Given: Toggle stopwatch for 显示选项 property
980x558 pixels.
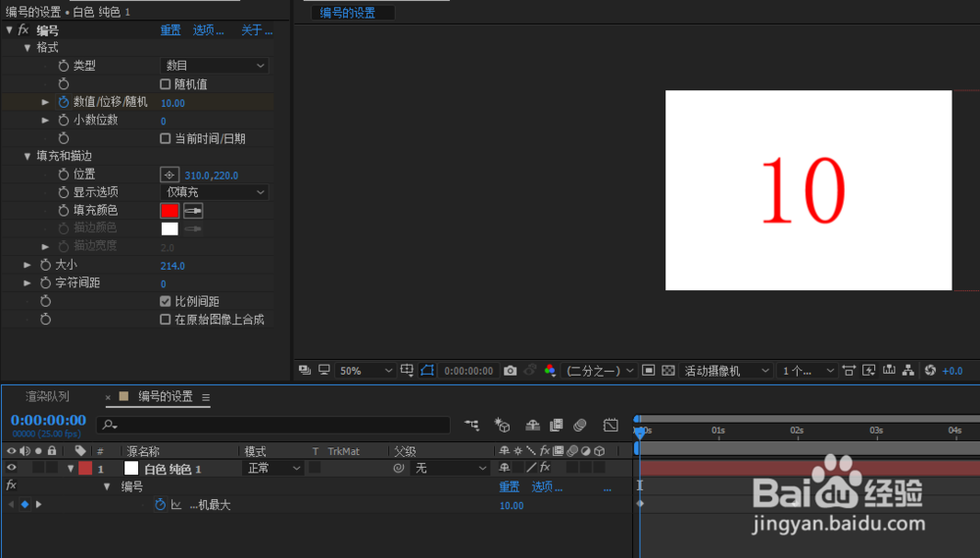Looking at the screenshot, I should (x=63, y=192).
